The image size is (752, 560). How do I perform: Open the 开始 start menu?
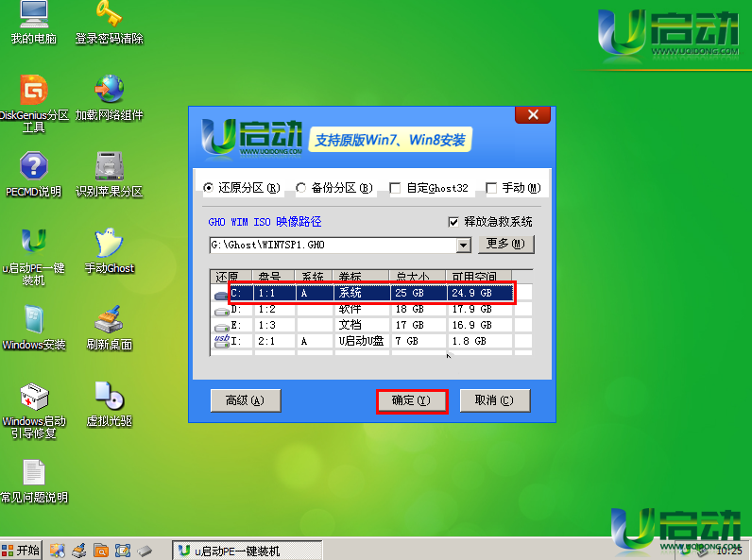[x=22, y=550]
